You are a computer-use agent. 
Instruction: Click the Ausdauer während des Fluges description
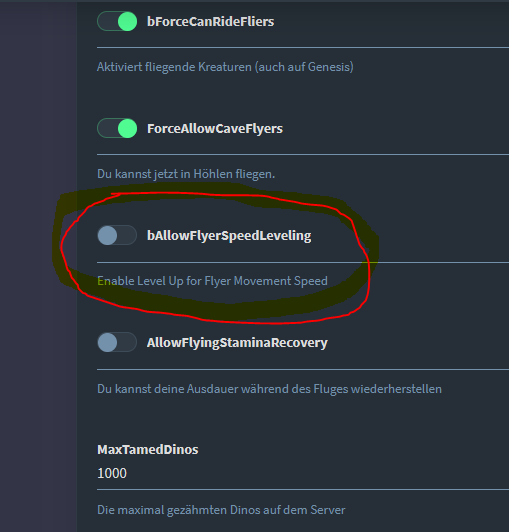(x=269, y=389)
